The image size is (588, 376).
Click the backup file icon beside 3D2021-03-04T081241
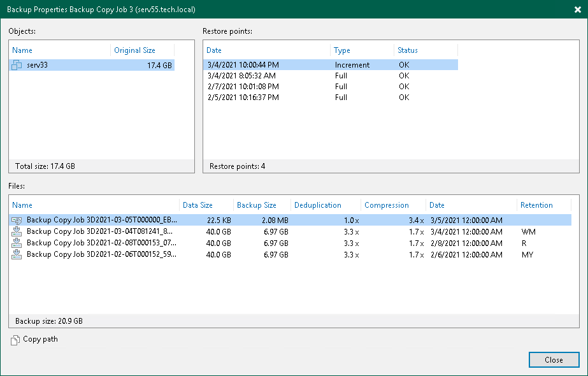click(17, 231)
